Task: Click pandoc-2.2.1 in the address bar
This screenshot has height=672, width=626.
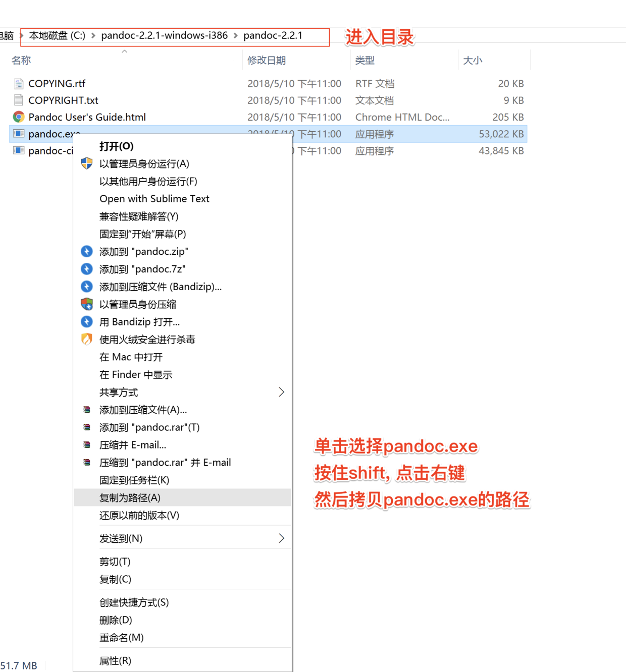Action: (273, 36)
